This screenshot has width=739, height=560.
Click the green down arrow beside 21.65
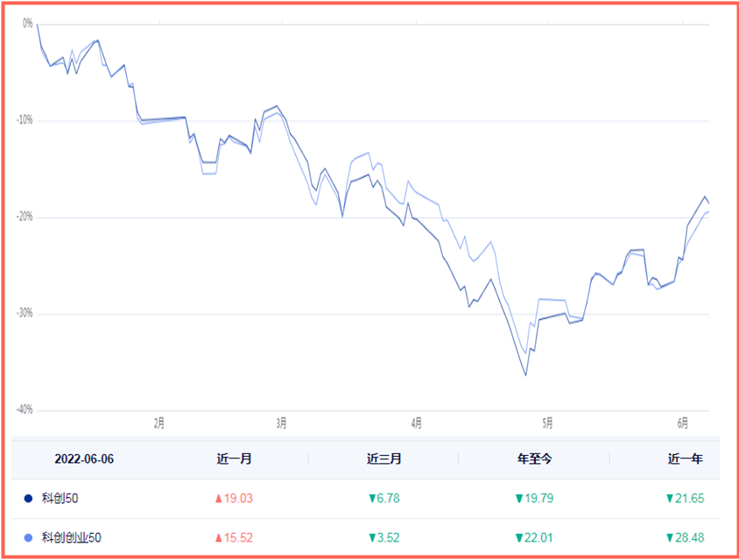[670, 499]
